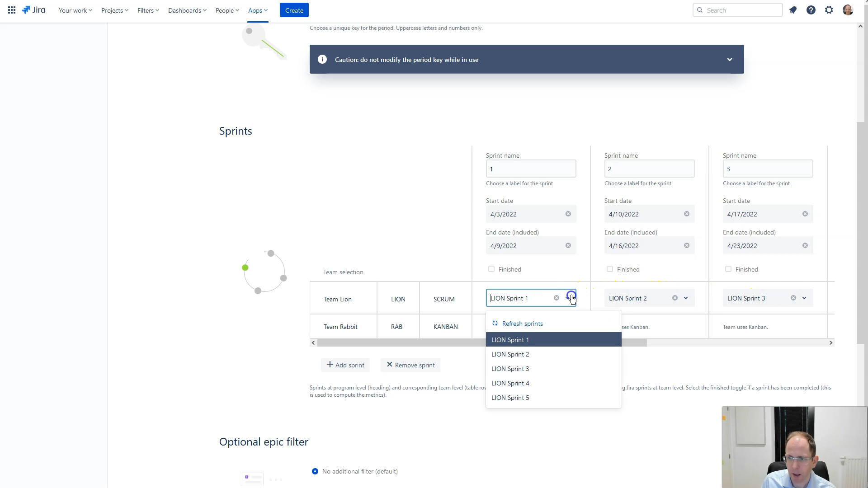The image size is (868, 488).
Task: Select No additional filter radio option
Action: 315,471
